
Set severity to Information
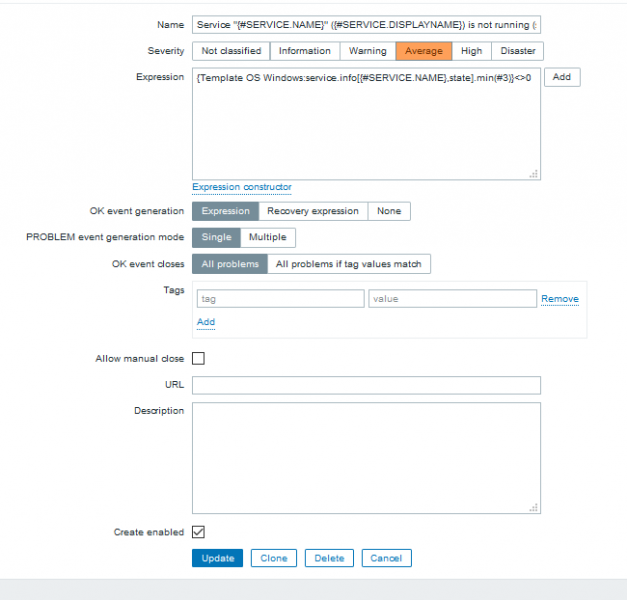click(x=304, y=51)
